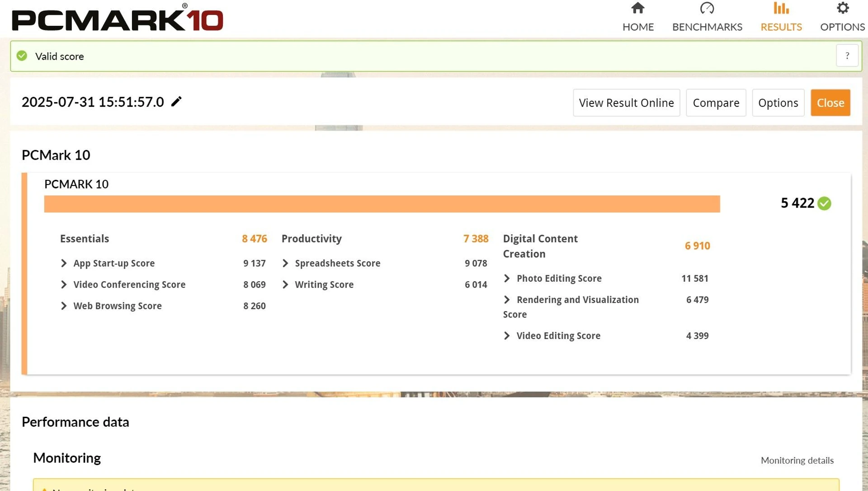Click the orange PCMark 10 score bar

(382, 204)
